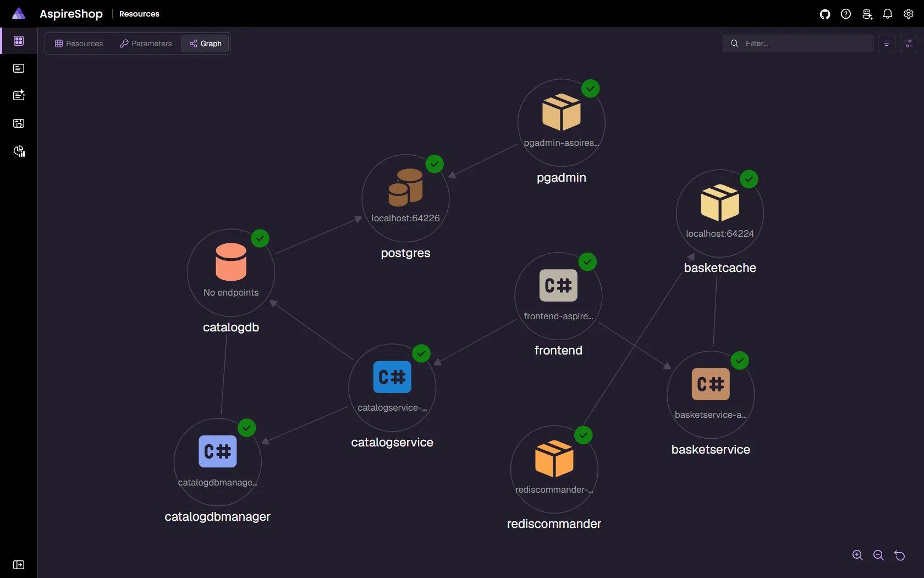
Task: Click the postgres running status checkmark
Action: pyautogui.click(x=435, y=163)
